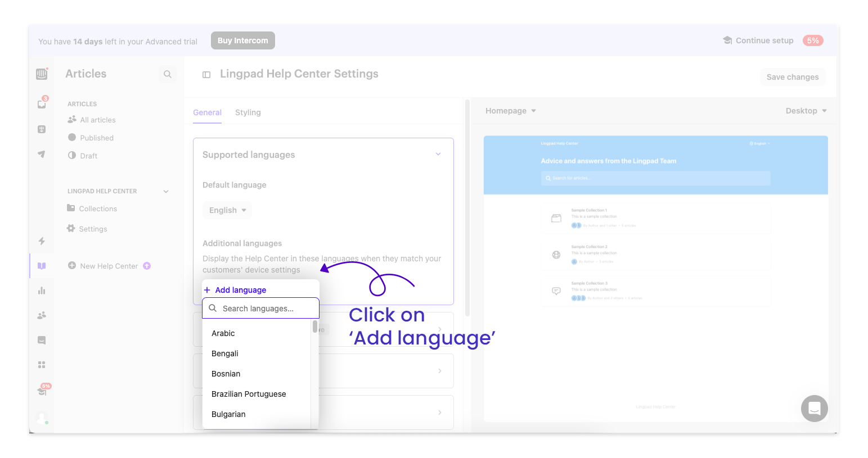Click English language selector in preview header
868x458 pixels.
coord(759,143)
